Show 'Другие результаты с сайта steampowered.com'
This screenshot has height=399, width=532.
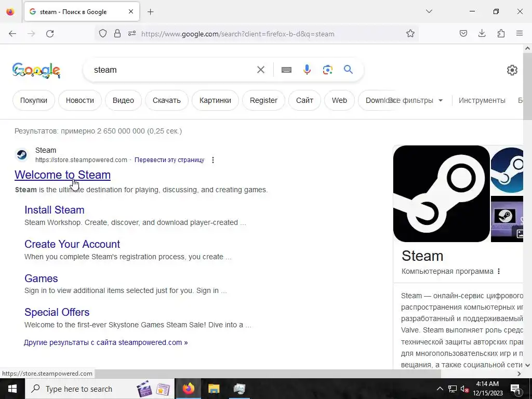pos(105,342)
